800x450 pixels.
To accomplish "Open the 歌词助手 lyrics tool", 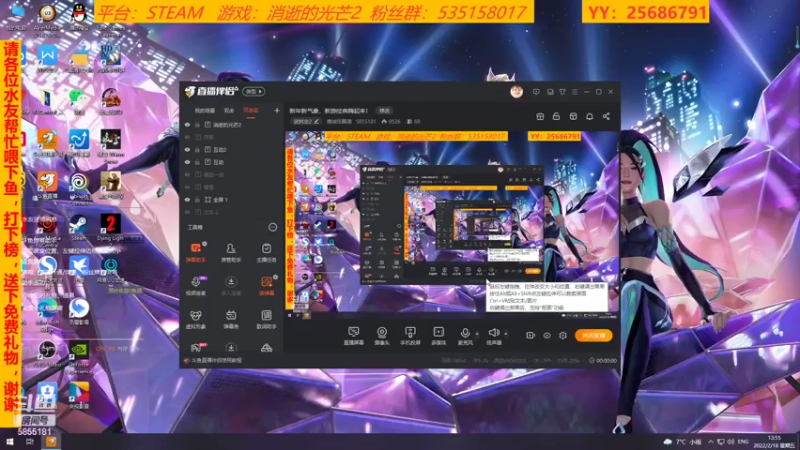I will 266,319.
